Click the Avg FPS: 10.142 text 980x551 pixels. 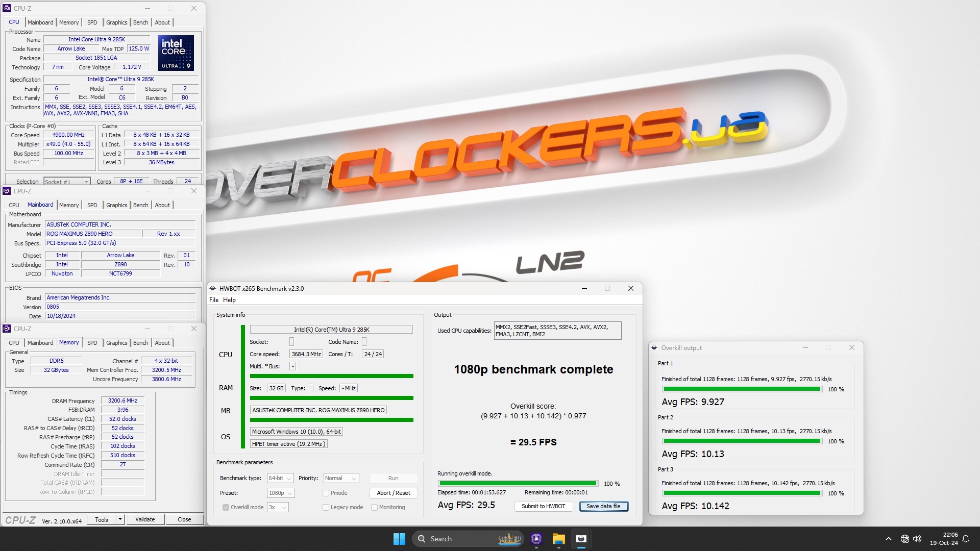coord(695,506)
